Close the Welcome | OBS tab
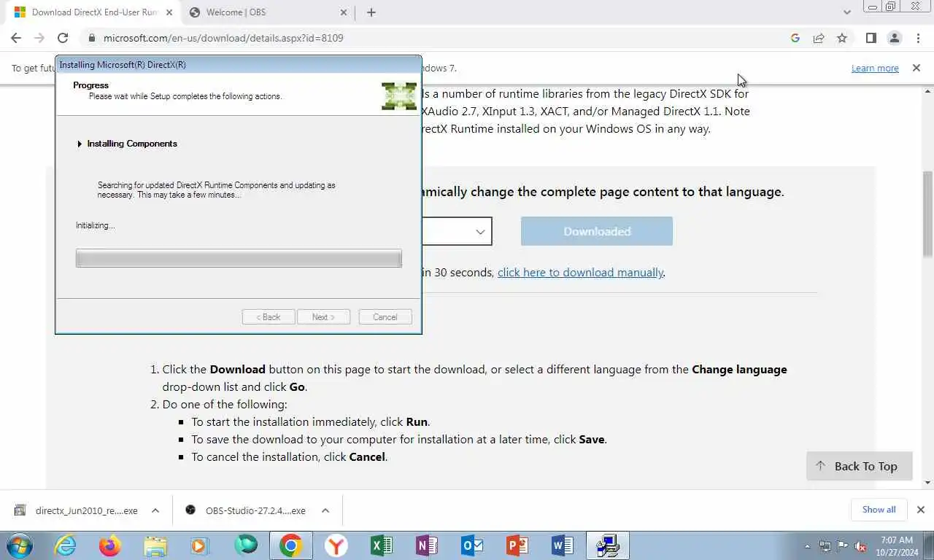The image size is (934, 560). (344, 12)
